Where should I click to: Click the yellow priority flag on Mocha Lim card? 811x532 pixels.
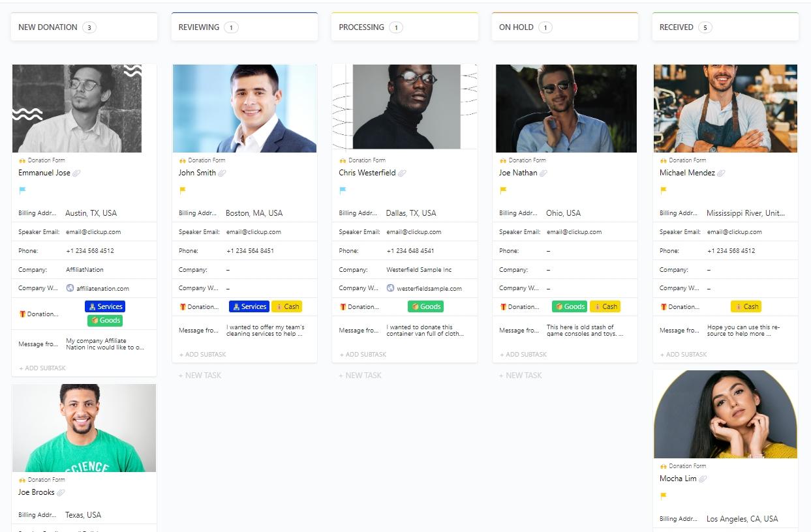pos(664,496)
